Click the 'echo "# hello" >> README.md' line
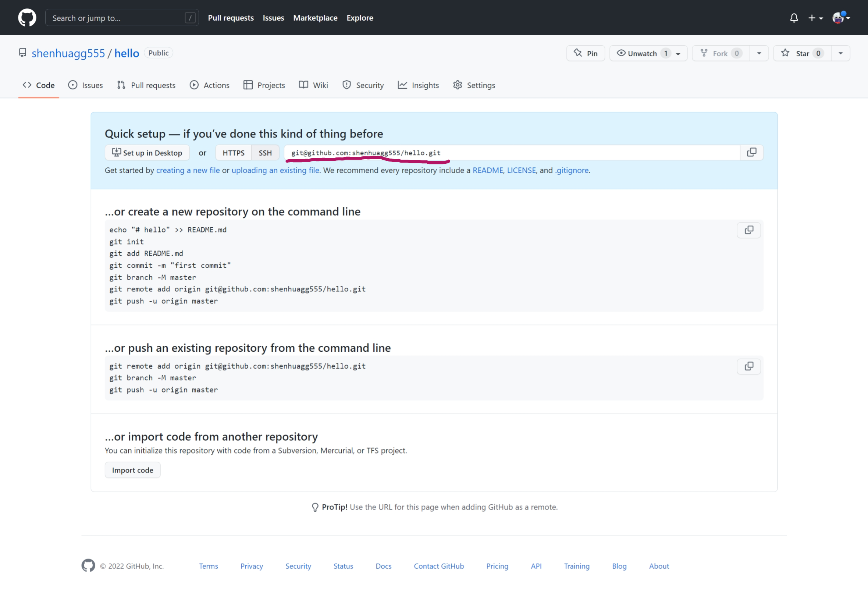 click(168, 230)
